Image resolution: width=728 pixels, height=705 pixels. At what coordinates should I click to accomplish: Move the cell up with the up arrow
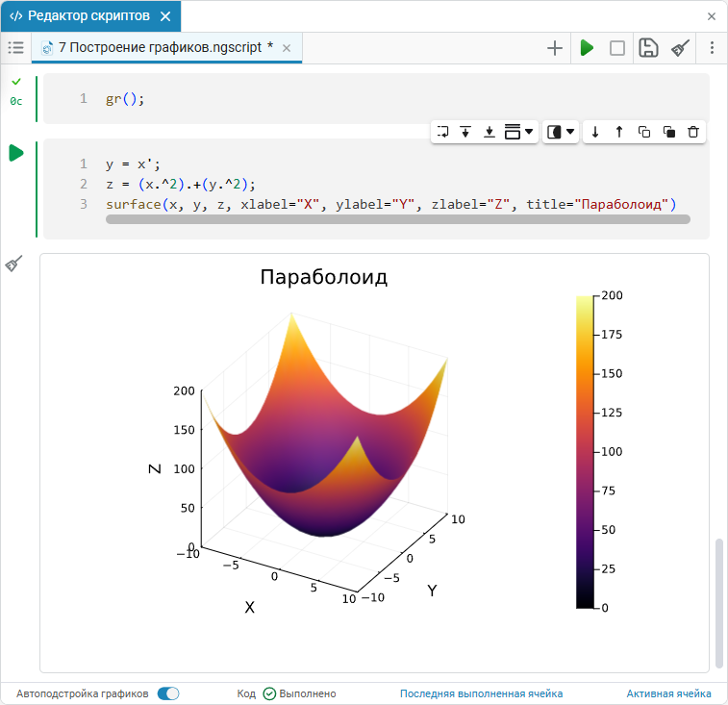[619, 132]
